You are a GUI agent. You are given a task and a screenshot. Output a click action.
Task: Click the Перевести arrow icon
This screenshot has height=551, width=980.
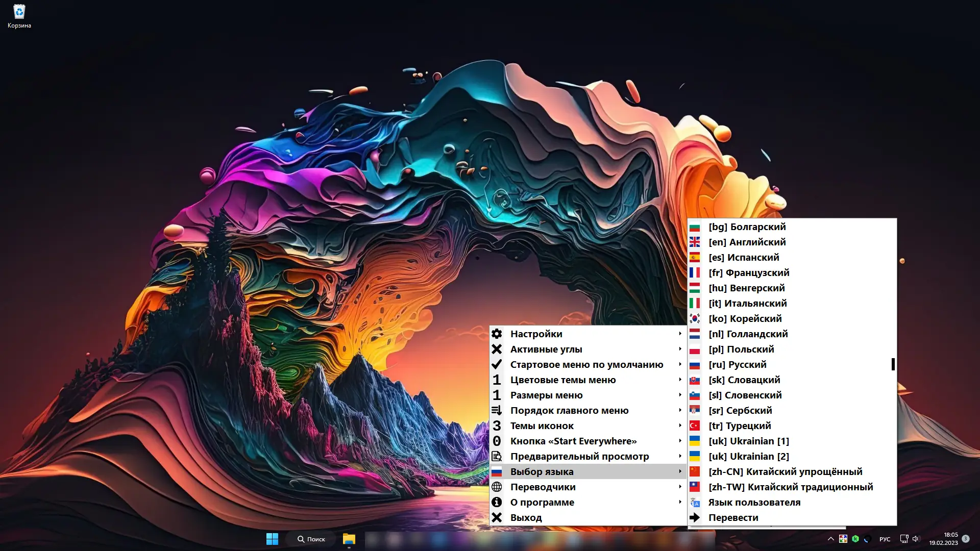(x=695, y=517)
